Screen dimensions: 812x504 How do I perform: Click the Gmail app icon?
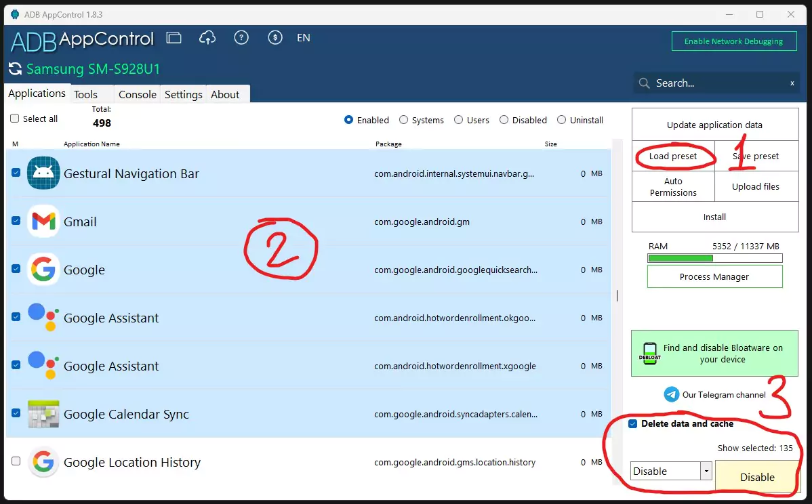pyautogui.click(x=43, y=221)
